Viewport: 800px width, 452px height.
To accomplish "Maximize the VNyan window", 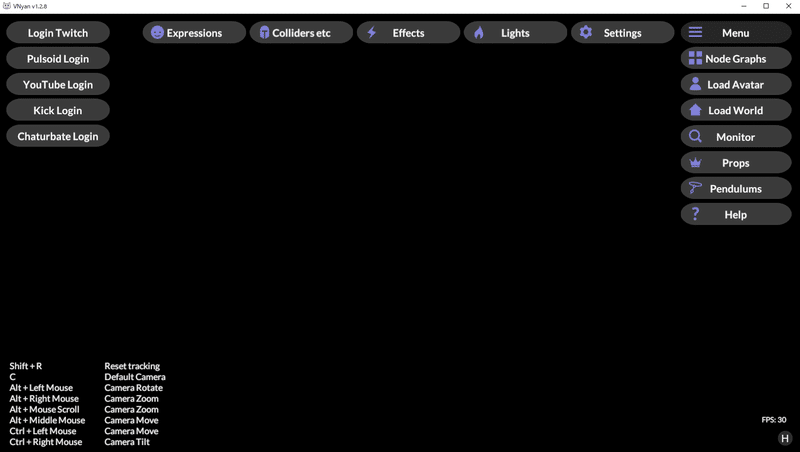I will pos(766,6).
